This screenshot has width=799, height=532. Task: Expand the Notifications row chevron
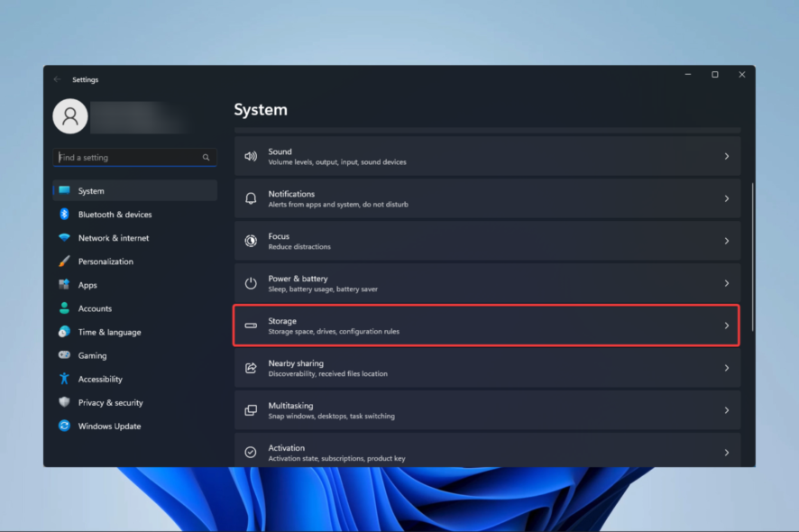click(x=727, y=198)
